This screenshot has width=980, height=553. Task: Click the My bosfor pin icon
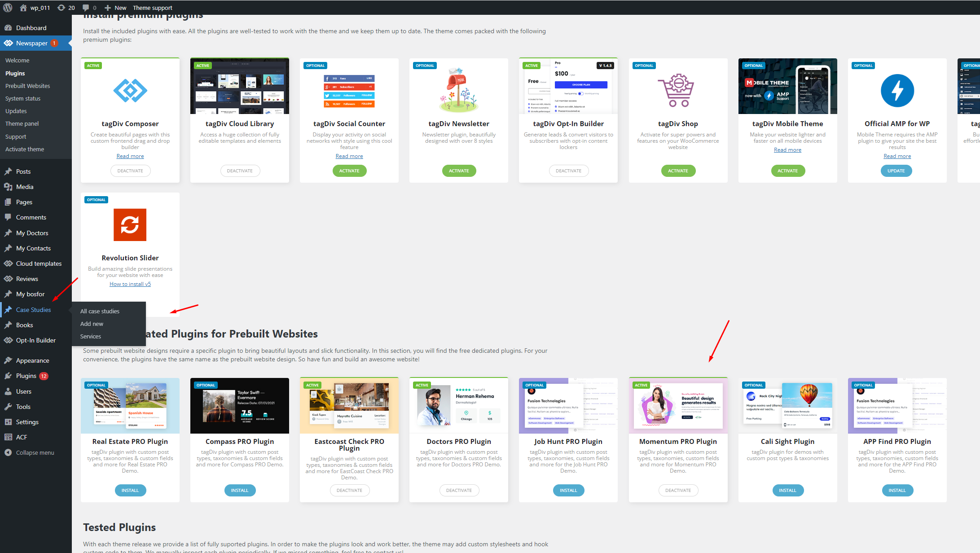[x=8, y=294]
